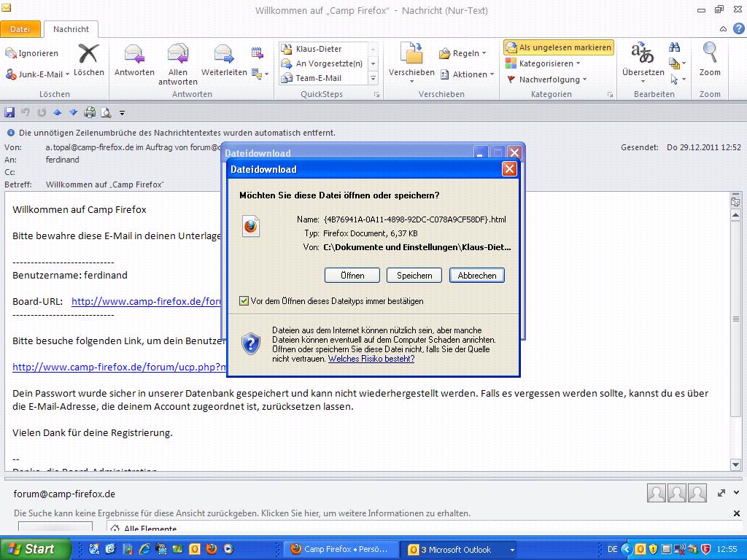Click the Ignorieren button

(x=32, y=52)
